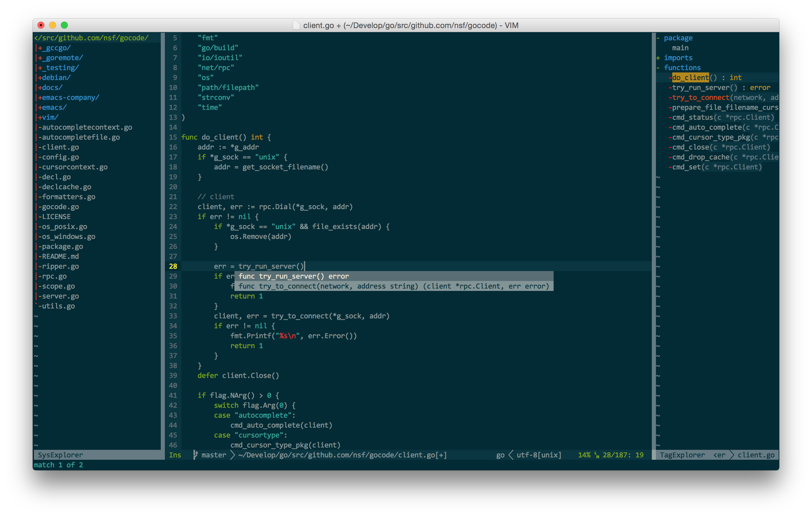
Task: Expand the _gccgo folder
Action: (x=54, y=48)
